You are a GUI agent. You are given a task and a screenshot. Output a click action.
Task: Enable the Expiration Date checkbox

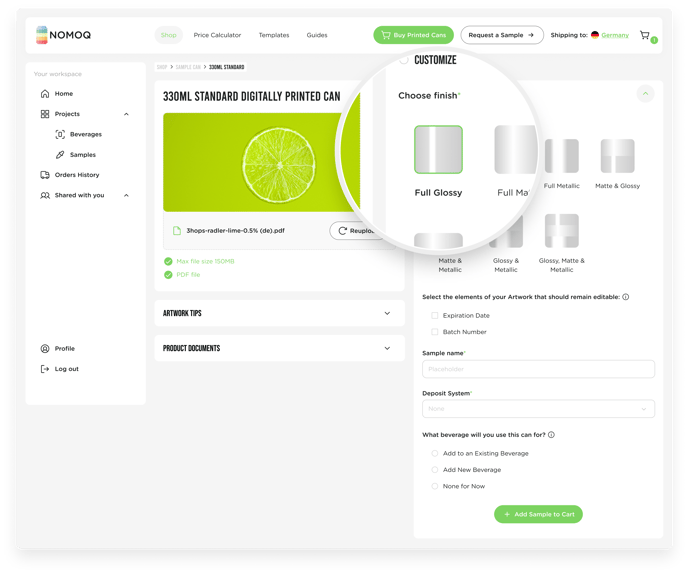[434, 315]
